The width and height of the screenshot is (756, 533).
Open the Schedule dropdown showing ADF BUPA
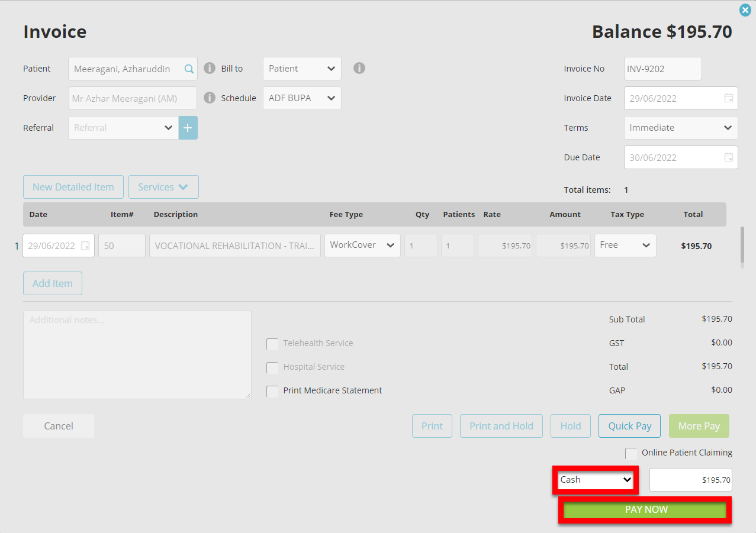click(302, 98)
